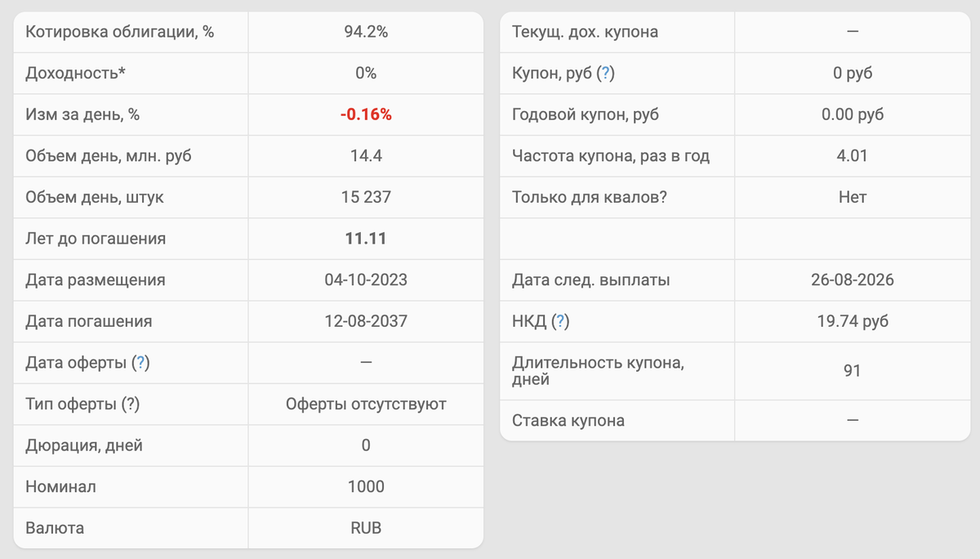Click the Оферты отсутствуют cell
Viewport: 980px width, 559px height.
point(366,405)
